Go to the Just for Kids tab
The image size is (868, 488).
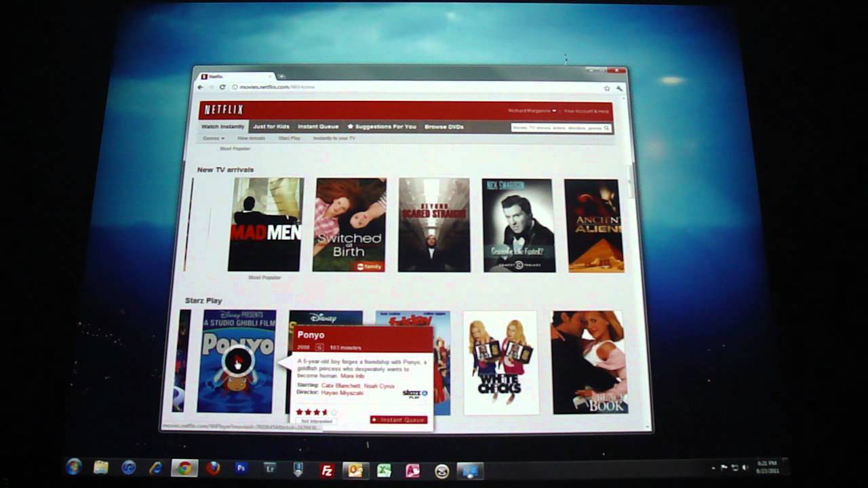(x=271, y=127)
